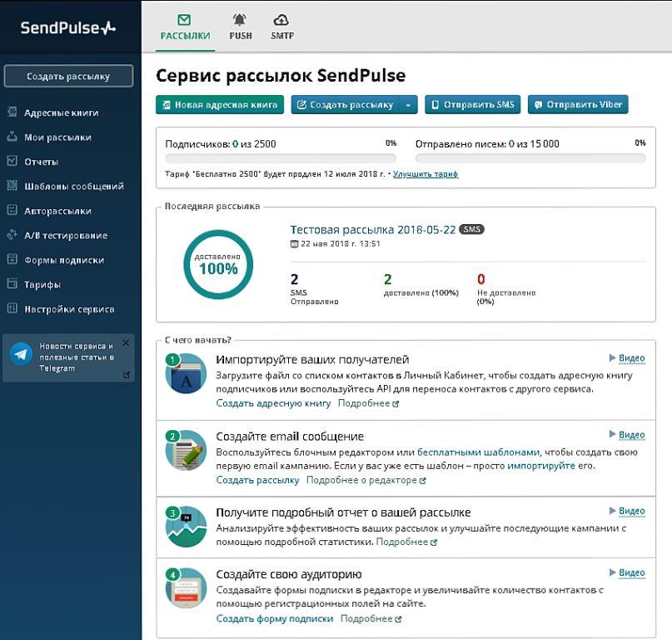The height and width of the screenshot is (640, 672).
Task: Click Отправить Viber button
Action: point(578,105)
